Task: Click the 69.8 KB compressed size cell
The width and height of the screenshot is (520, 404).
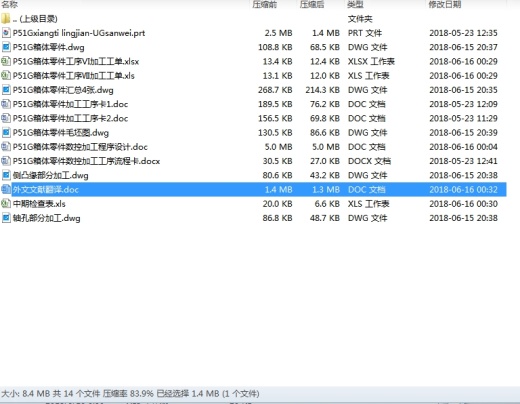Action: pyautogui.click(x=325, y=118)
